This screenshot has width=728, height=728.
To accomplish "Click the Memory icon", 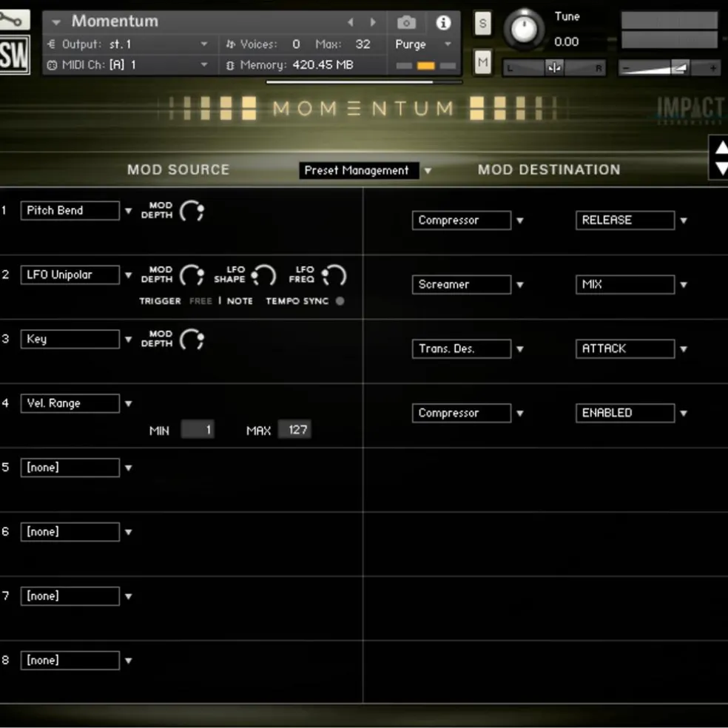I will pyautogui.click(x=230, y=65).
